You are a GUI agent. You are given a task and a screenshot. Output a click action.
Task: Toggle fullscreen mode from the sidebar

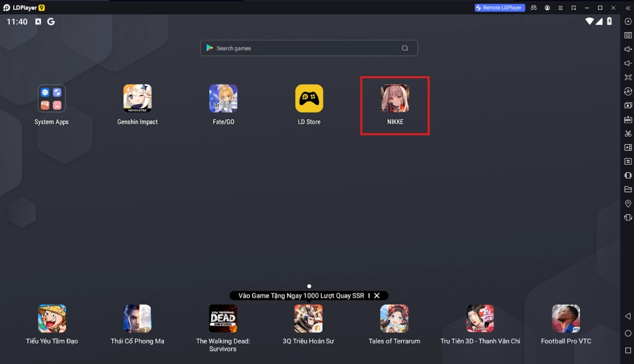click(628, 77)
